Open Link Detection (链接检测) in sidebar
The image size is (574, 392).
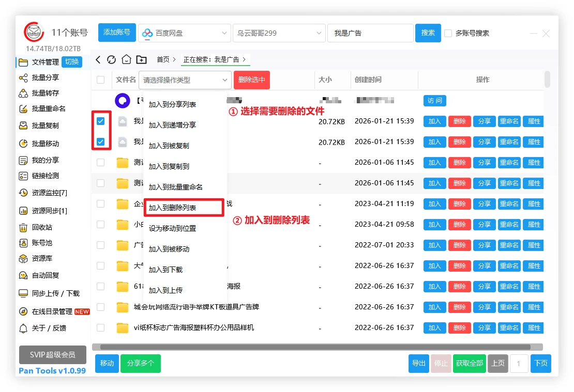tap(45, 176)
